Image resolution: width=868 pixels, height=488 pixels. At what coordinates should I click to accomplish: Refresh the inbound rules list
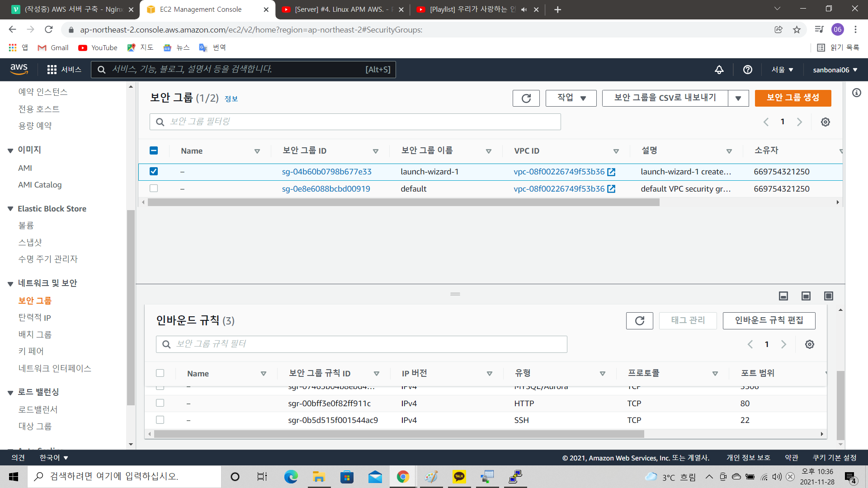coord(639,321)
